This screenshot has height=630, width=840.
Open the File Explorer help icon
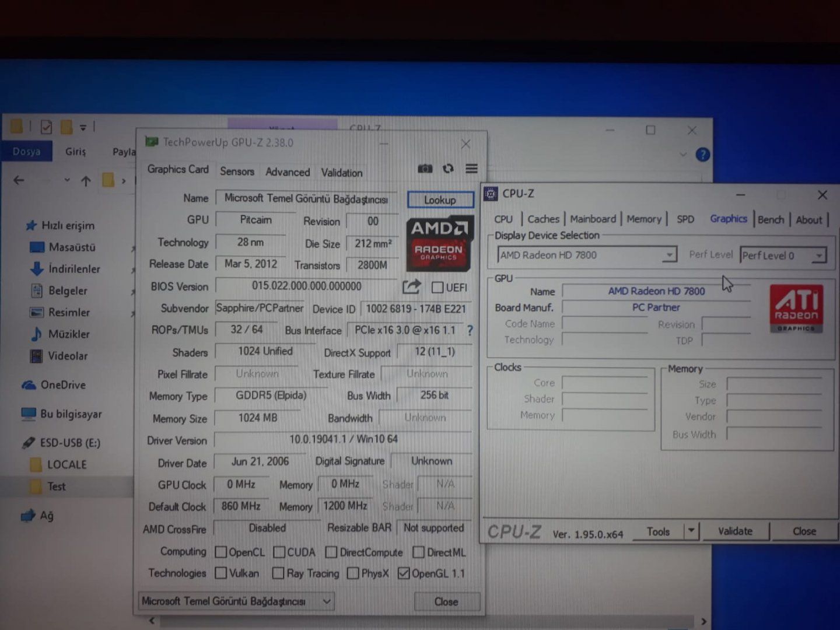tap(703, 155)
